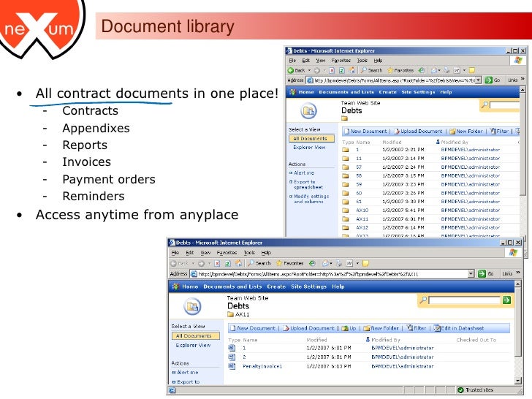Screen dimensions: 532x399
Task: Open Documents and Lists in front window
Action: [232, 286]
